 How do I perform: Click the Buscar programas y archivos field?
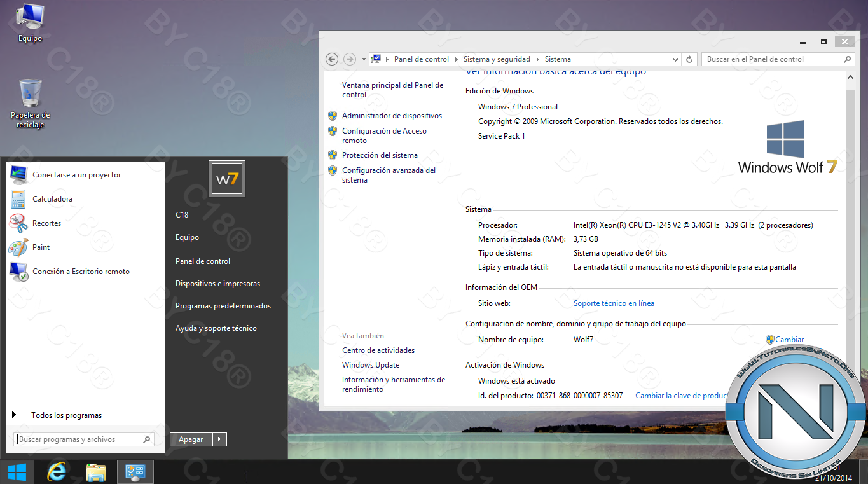tap(83, 439)
